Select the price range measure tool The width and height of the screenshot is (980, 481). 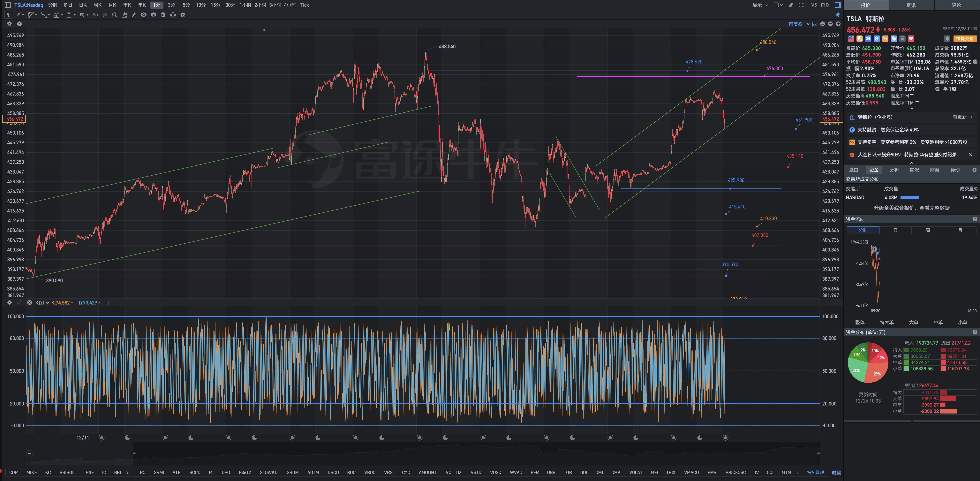(x=69, y=15)
